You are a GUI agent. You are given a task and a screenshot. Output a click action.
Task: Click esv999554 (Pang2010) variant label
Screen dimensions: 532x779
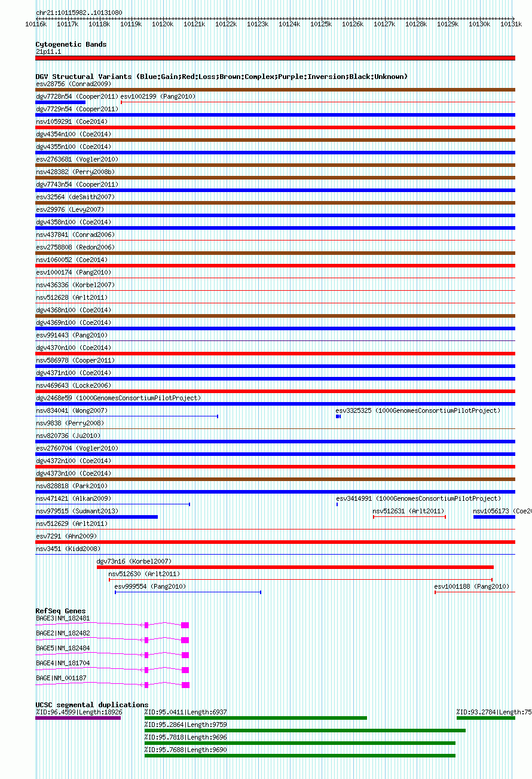coord(151,587)
